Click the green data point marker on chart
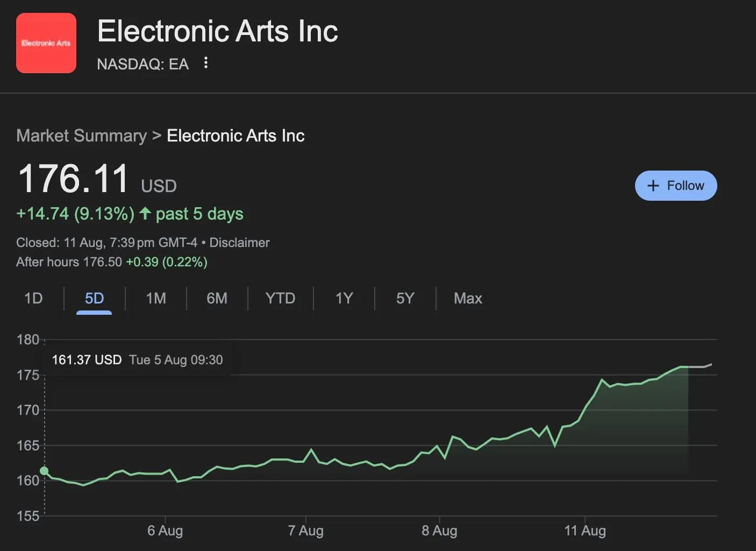 [44, 471]
